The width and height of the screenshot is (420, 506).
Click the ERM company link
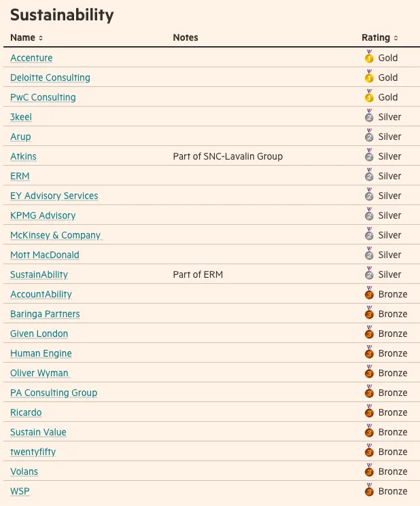pyautogui.click(x=20, y=176)
